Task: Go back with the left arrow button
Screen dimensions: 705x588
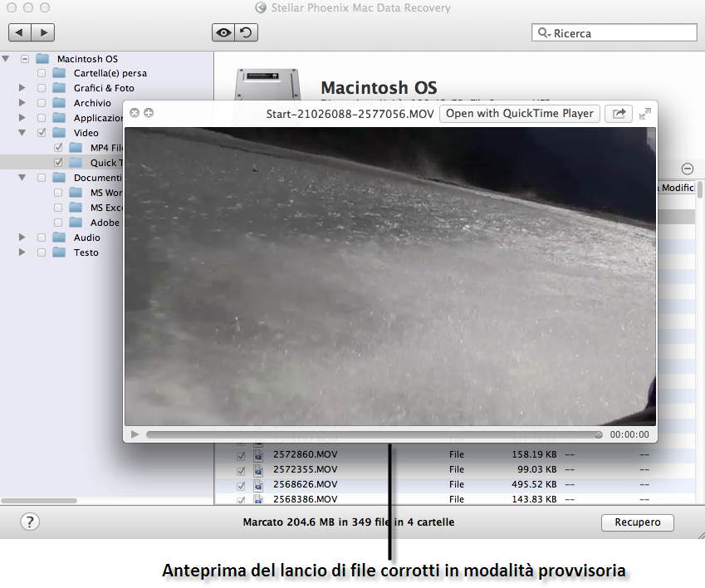Action: click(20, 32)
